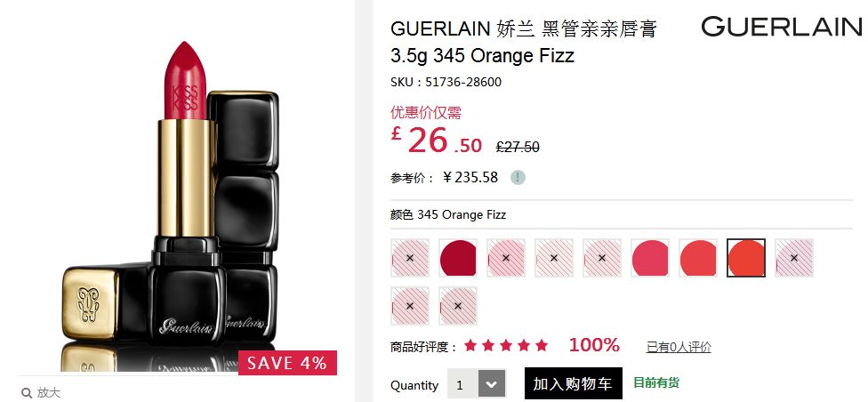Click the info icon beside the reference price

coord(518,178)
